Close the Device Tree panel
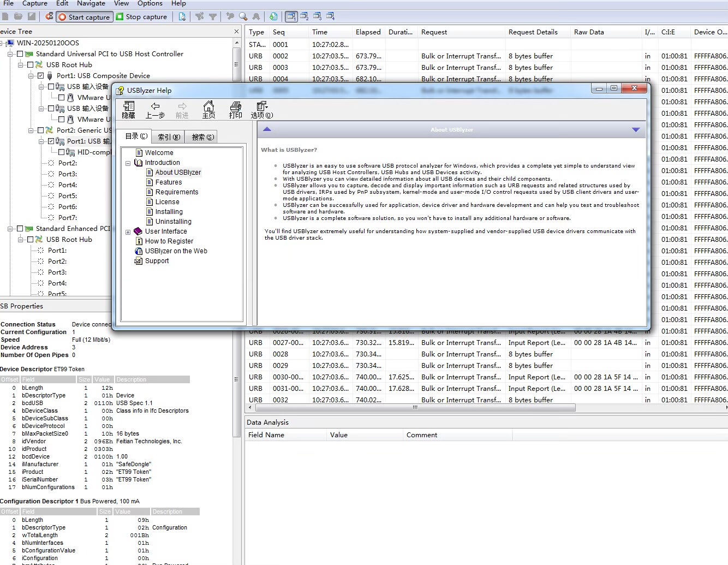Image resolution: width=728 pixels, height=565 pixels. click(x=236, y=32)
